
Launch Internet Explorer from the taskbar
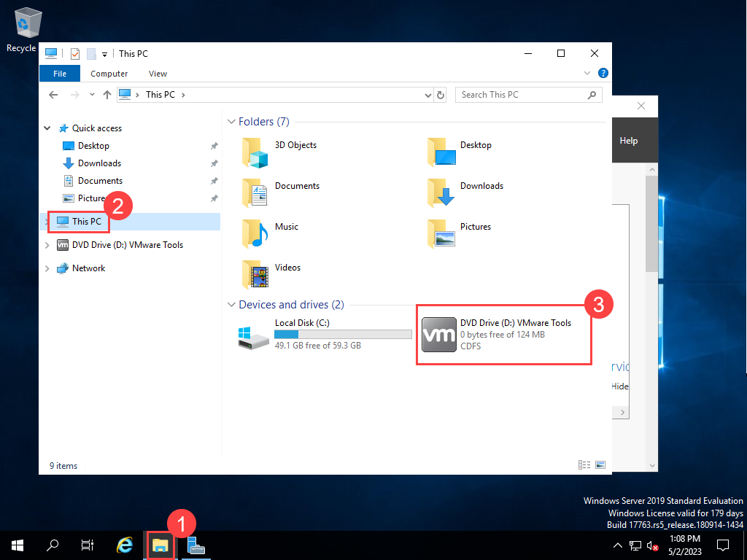point(125,545)
